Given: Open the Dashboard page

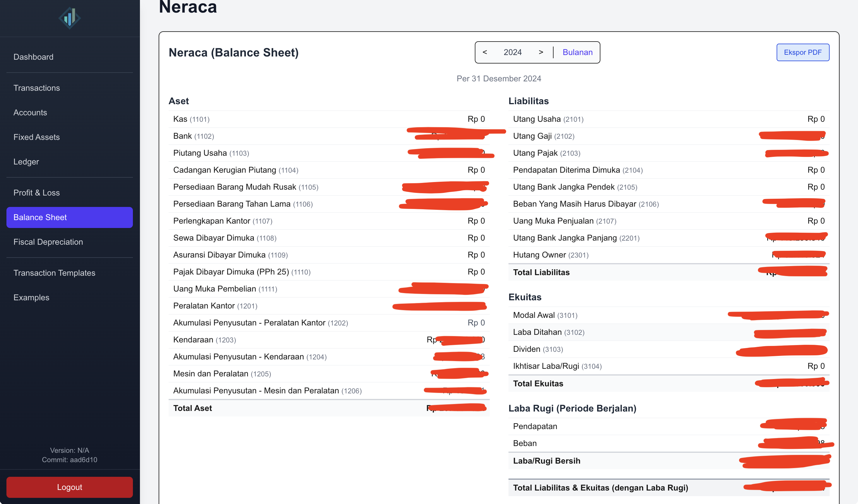Looking at the screenshot, I should pos(33,57).
